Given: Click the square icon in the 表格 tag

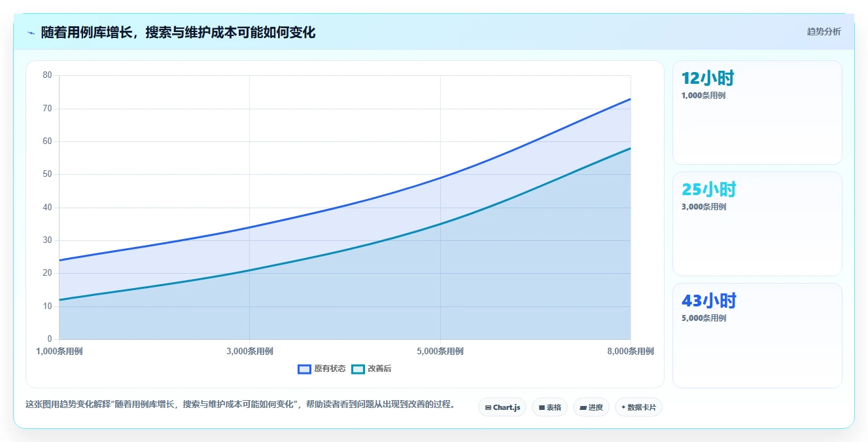Looking at the screenshot, I should pos(542,407).
